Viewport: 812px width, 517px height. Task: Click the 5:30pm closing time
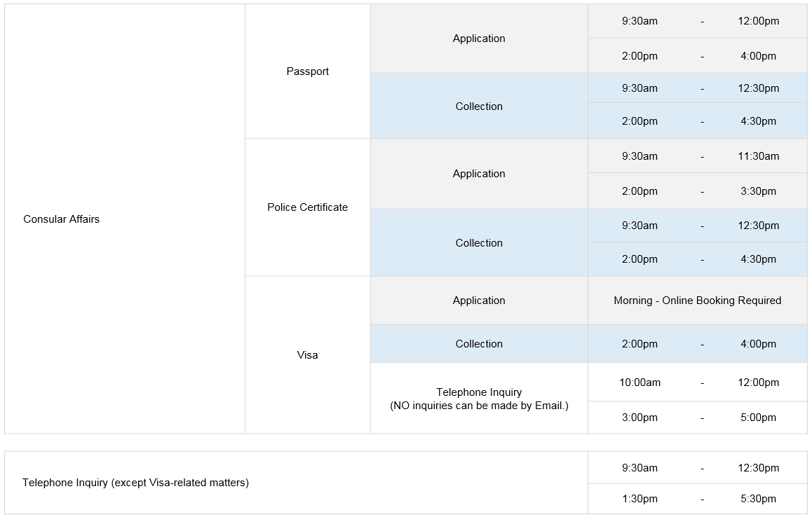pyautogui.click(x=758, y=499)
